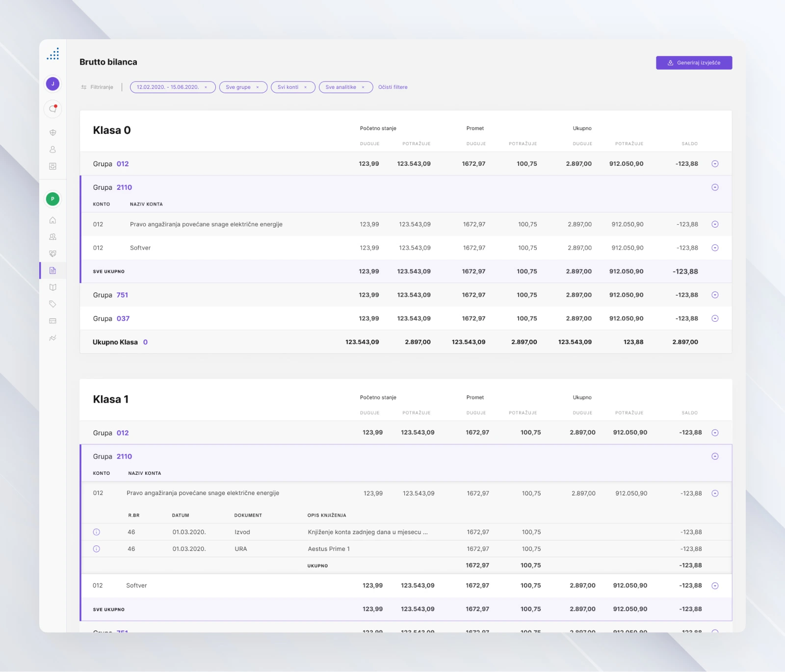The width and height of the screenshot is (785, 672).
Task: Open the single-person profile icon
Action: [53, 150]
